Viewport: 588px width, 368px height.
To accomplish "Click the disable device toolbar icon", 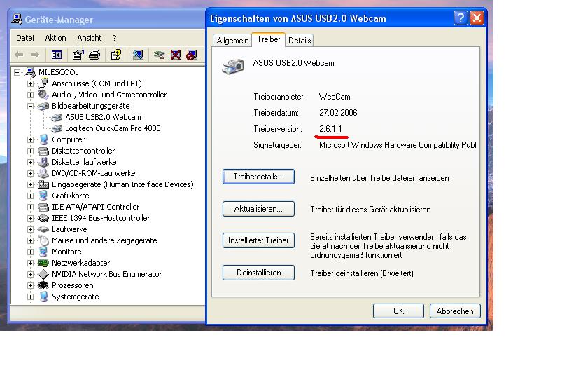I will pos(192,55).
